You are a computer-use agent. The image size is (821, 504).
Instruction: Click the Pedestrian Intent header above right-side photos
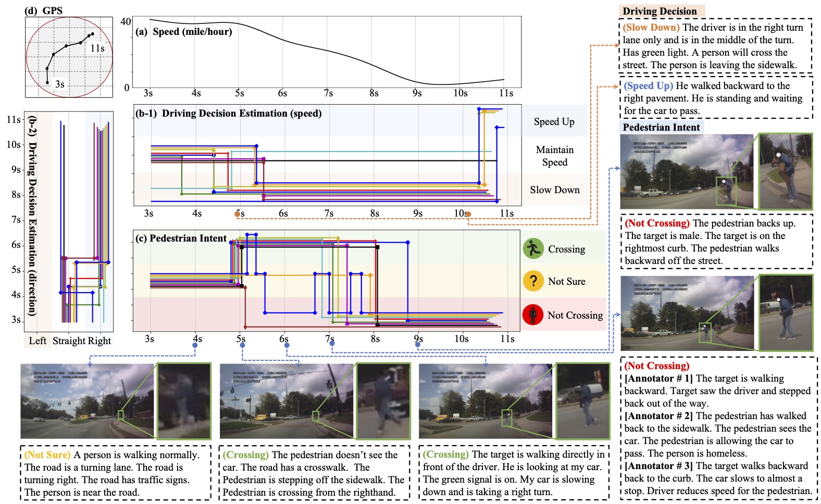[661, 127]
